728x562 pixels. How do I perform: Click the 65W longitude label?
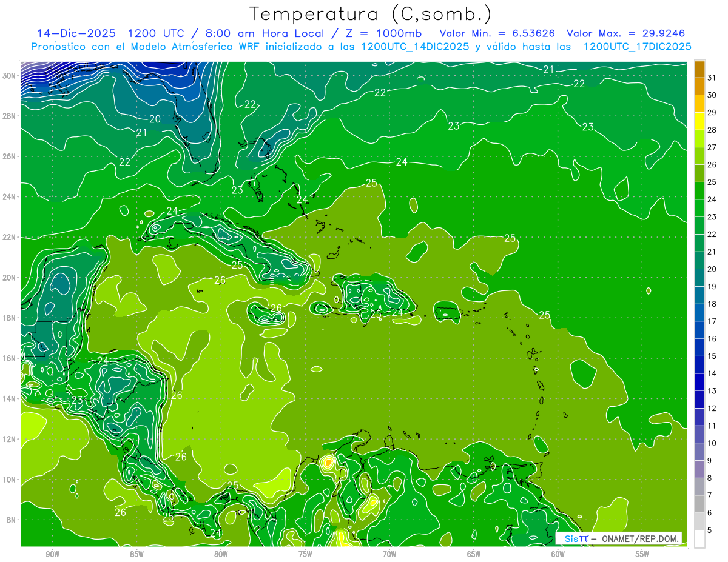click(474, 555)
